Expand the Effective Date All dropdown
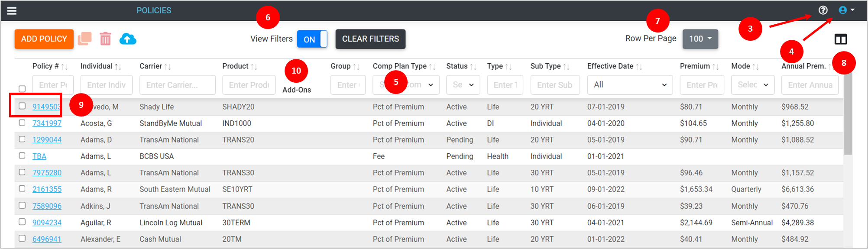 630,85
